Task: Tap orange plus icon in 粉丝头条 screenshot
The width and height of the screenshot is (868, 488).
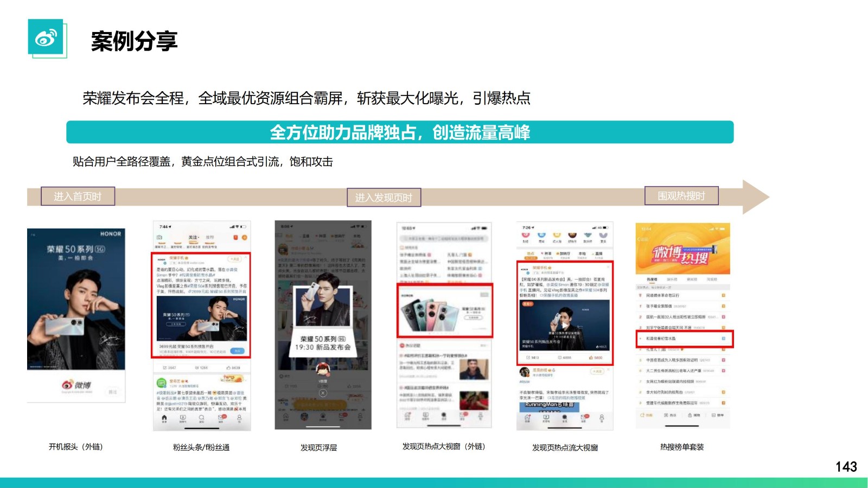Action: click(x=244, y=238)
